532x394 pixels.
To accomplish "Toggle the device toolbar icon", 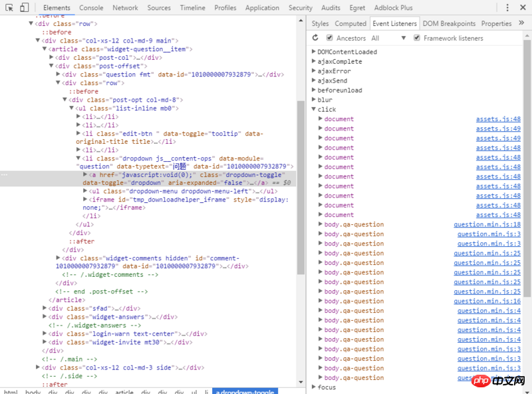I will 24,7.
